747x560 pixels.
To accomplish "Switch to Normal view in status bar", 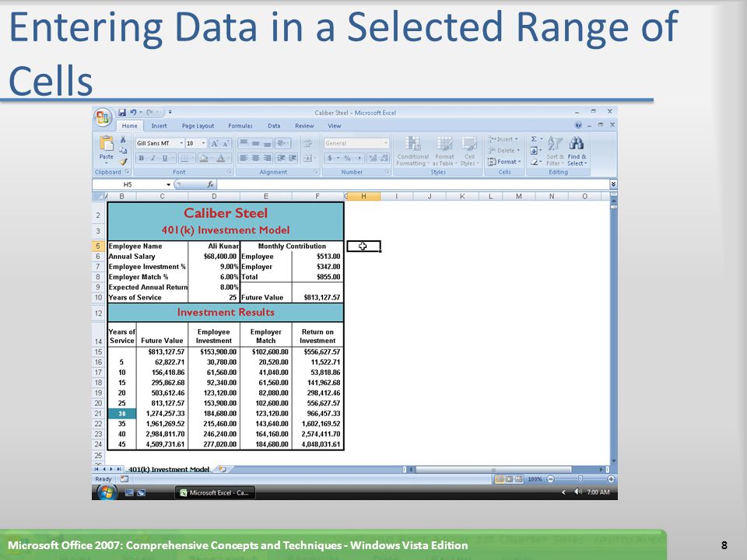I will (500, 479).
